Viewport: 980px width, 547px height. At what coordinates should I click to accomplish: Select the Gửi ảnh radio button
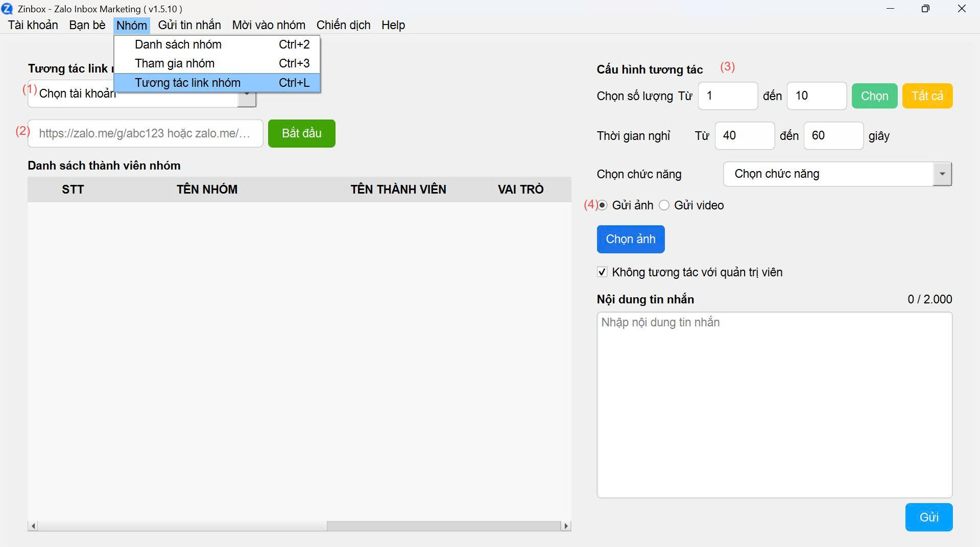click(x=603, y=205)
